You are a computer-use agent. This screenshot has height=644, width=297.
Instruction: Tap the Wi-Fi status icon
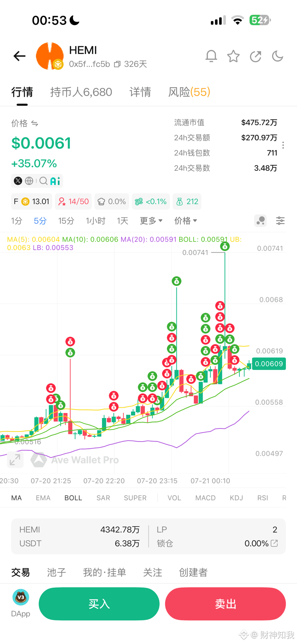click(x=237, y=20)
